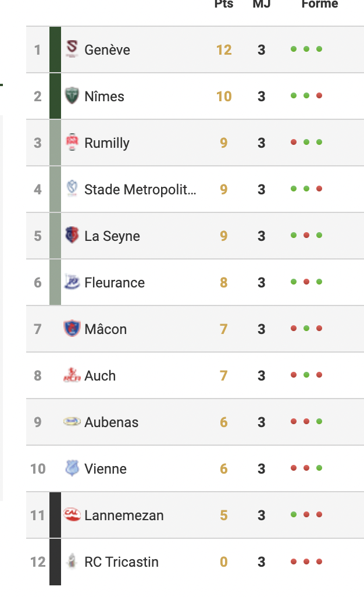Click the La Seyne club badge

[x=72, y=235]
